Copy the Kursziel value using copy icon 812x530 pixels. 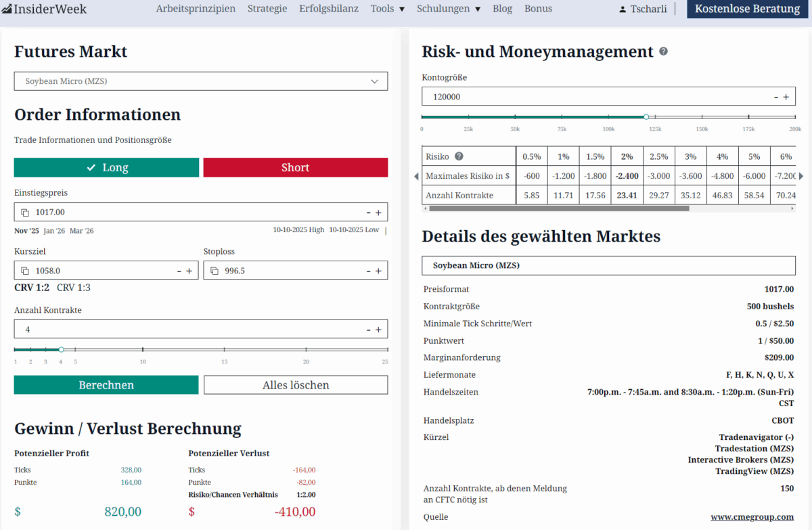click(24, 270)
